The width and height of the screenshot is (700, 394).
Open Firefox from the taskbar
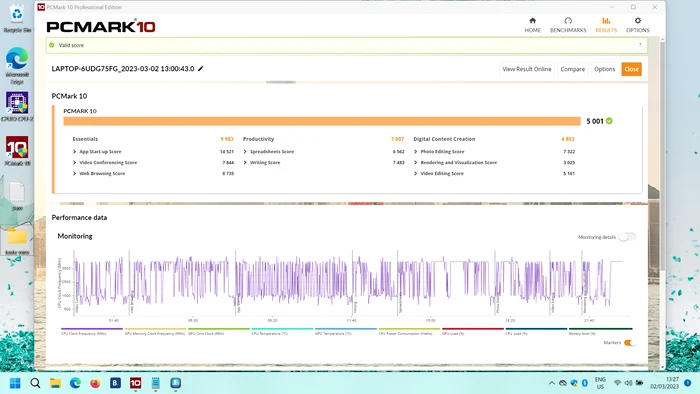click(95, 383)
